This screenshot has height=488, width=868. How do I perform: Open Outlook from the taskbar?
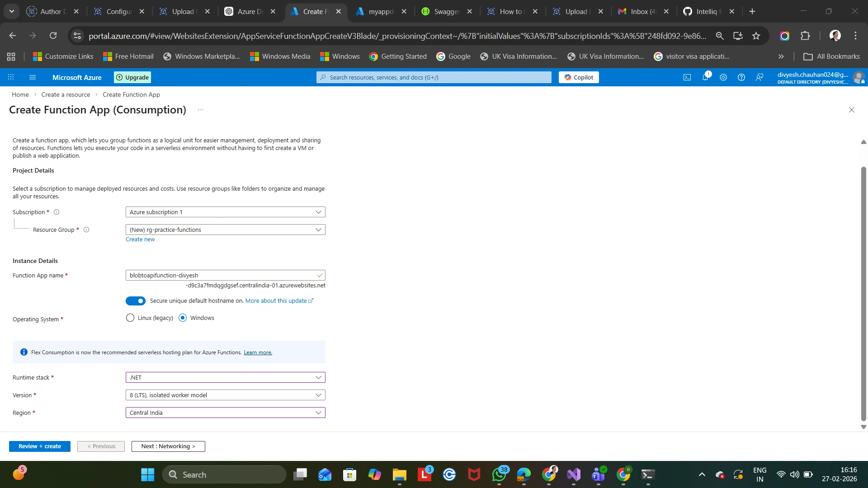pos(325,474)
